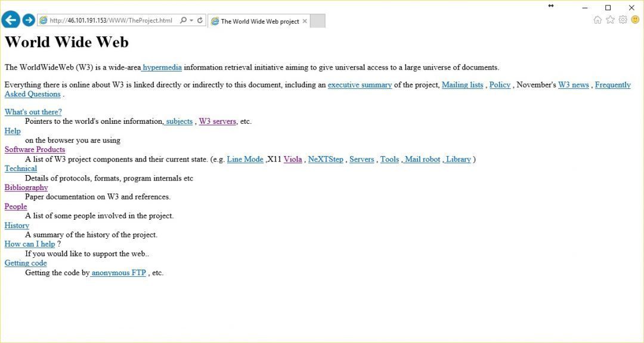Click the browser Forward arrow button
The height and width of the screenshot is (343, 644).
pyautogui.click(x=29, y=20)
